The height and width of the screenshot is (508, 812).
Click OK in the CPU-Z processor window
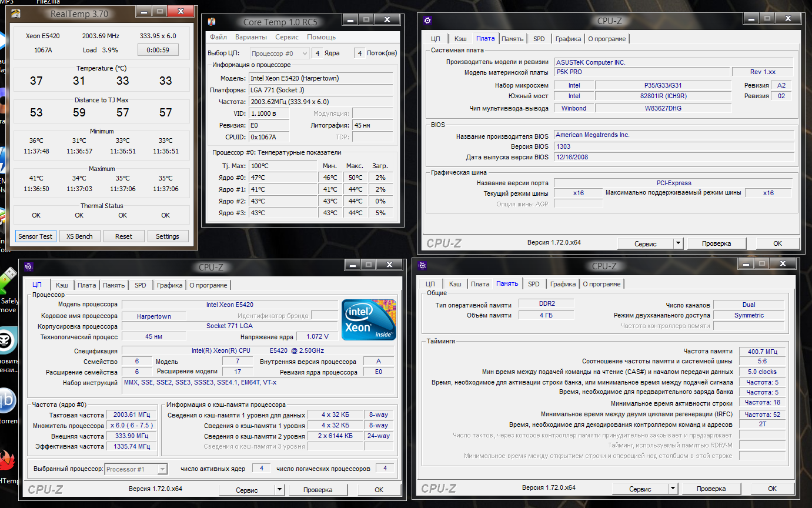[x=379, y=490]
